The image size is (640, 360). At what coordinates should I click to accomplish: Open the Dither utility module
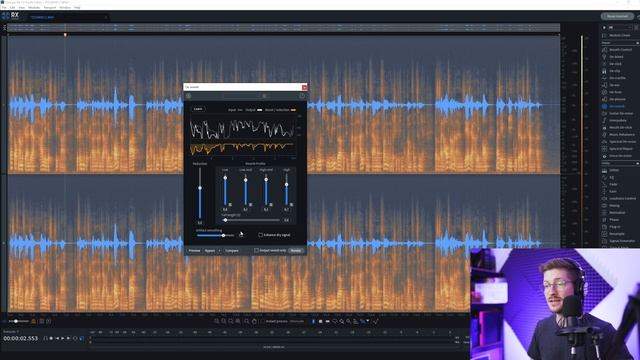pyautogui.click(x=614, y=171)
